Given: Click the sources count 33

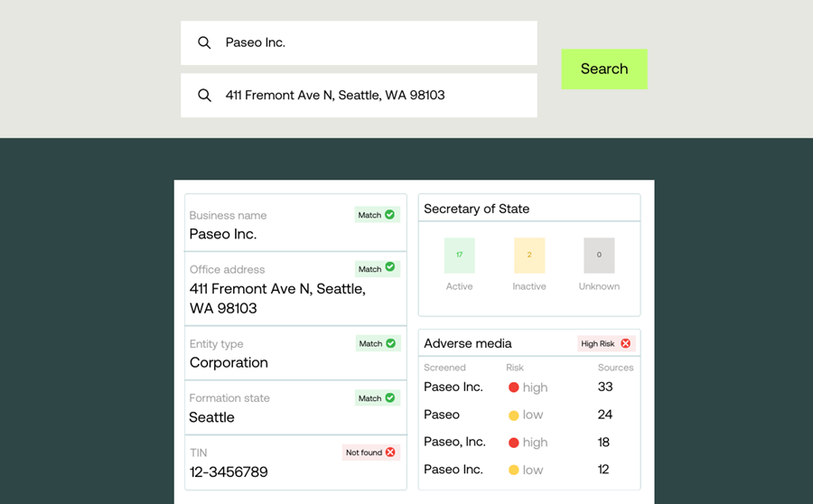Looking at the screenshot, I should point(605,387).
